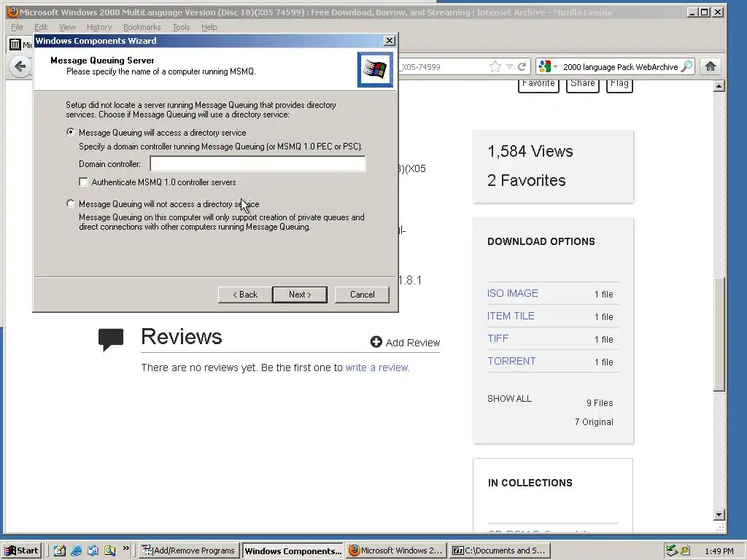Select 'Message Queuing will access a directory service' radio
Viewport: 747px width, 560px height.
(x=71, y=133)
